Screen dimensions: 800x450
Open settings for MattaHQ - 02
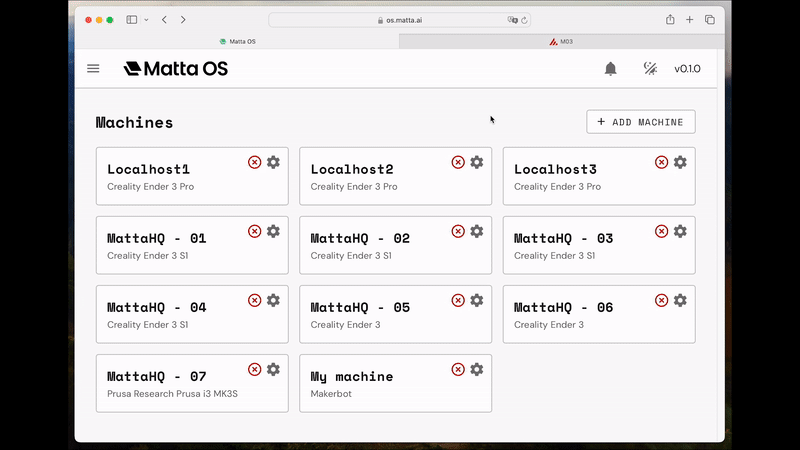[477, 231]
